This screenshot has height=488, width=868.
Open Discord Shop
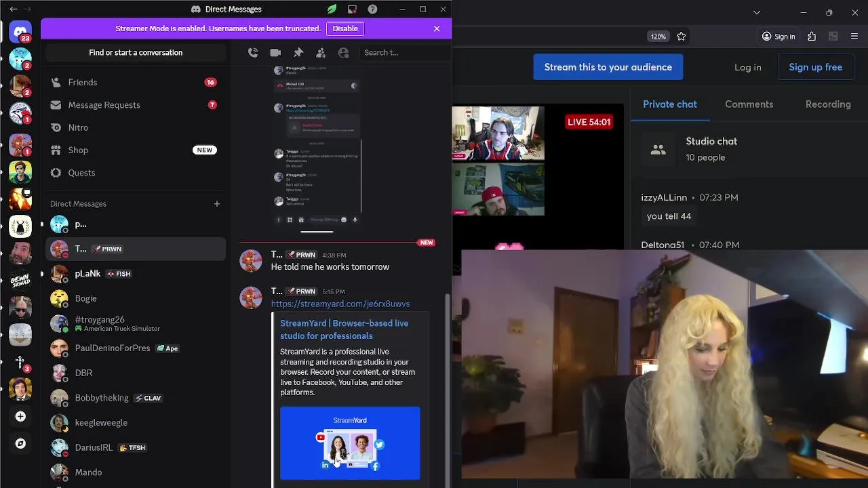[x=136, y=150]
